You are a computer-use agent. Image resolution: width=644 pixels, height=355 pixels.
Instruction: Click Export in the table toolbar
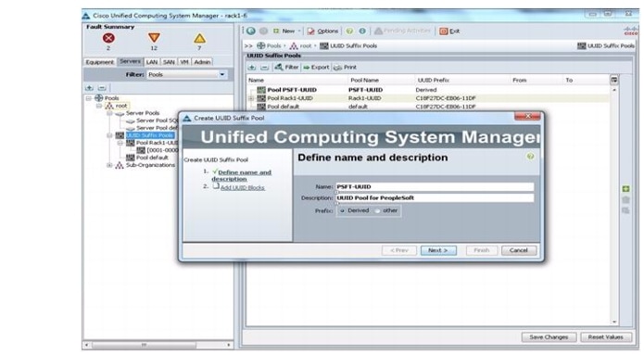pos(316,67)
